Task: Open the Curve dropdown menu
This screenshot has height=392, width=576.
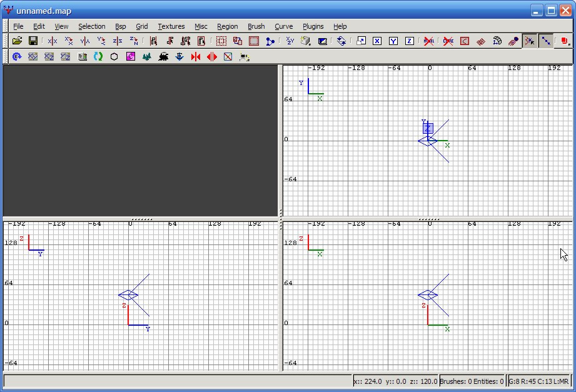Action: point(283,26)
